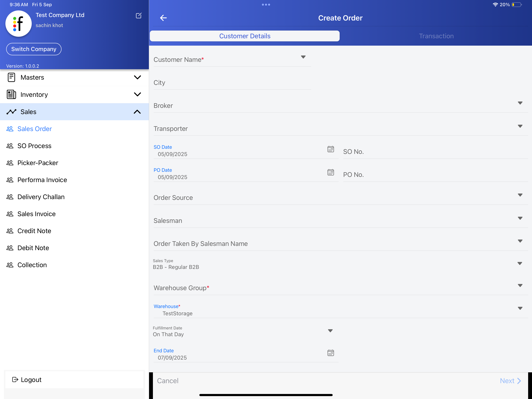The width and height of the screenshot is (532, 399).
Task: Click the Debit Note people icon
Action: coord(10,248)
